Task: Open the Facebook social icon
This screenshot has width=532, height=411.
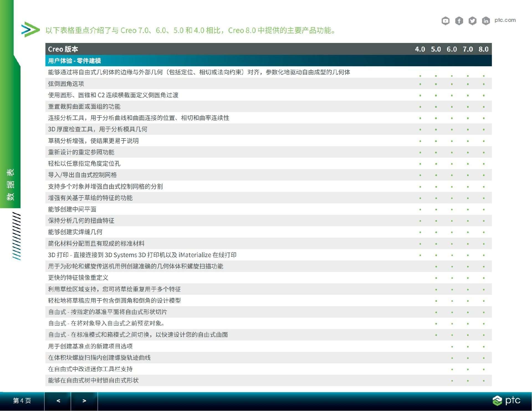Action: (459, 21)
